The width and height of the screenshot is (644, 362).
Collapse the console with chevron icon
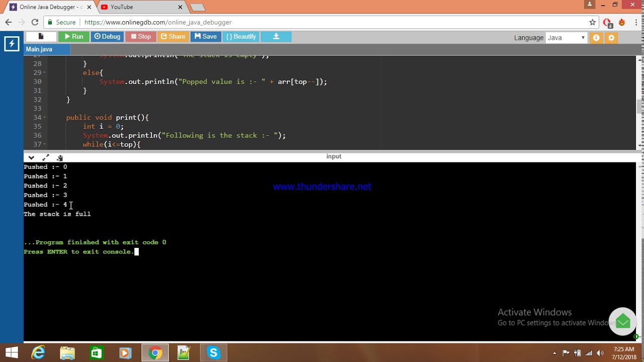(x=31, y=157)
